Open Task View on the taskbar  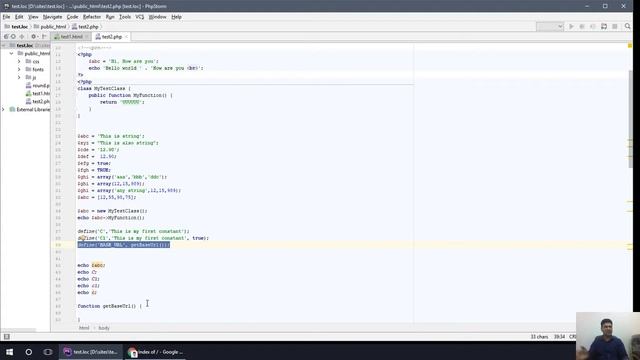[x=48, y=352]
